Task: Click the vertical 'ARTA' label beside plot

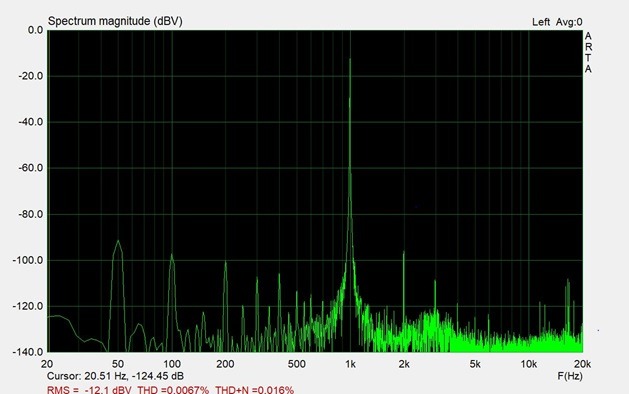Action: pos(588,53)
